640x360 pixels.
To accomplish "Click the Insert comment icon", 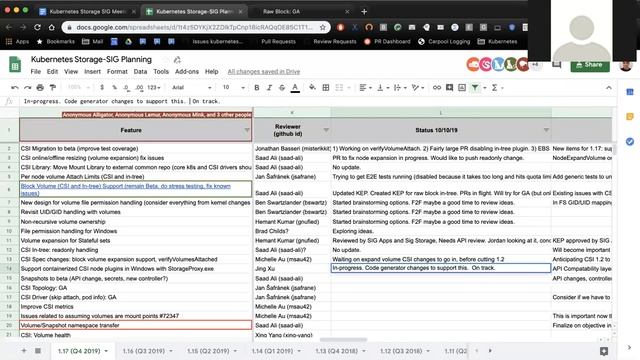I will 449,88.
